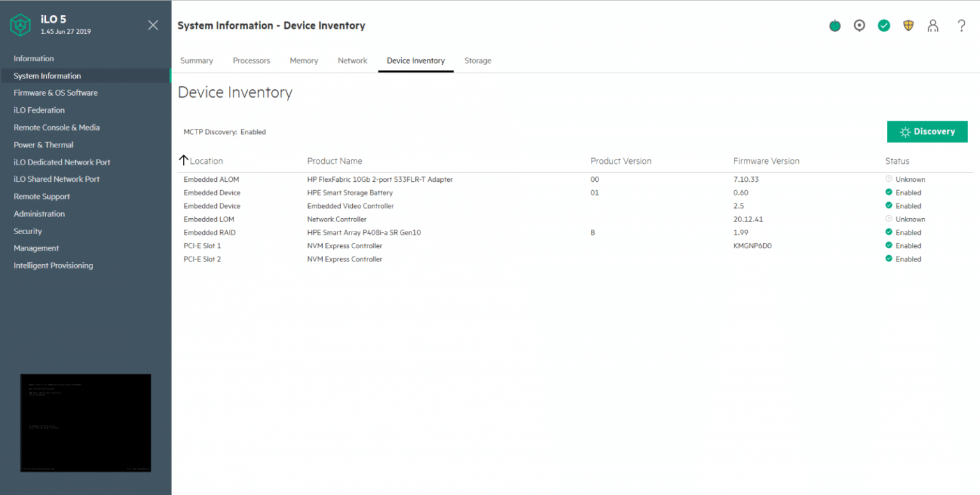
Task: Click the Embedded RAID location cell
Action: [209, 233]
